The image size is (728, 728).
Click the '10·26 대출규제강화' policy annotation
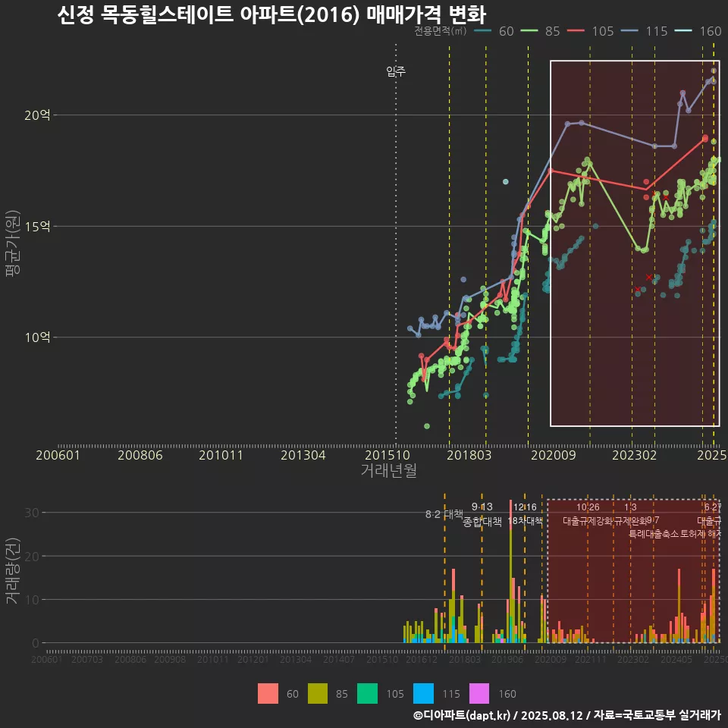click(588, 514)
